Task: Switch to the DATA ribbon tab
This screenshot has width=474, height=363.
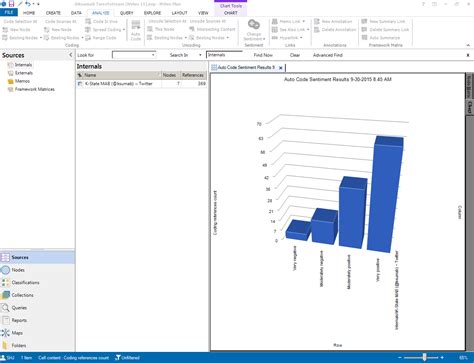Action: (76, 13)
